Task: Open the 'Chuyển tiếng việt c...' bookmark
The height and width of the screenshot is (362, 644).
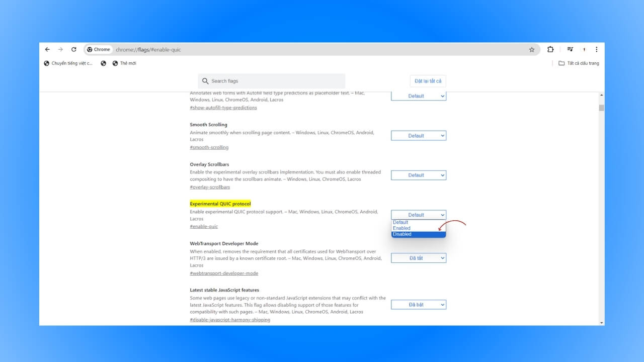Action: coord(68,63)
